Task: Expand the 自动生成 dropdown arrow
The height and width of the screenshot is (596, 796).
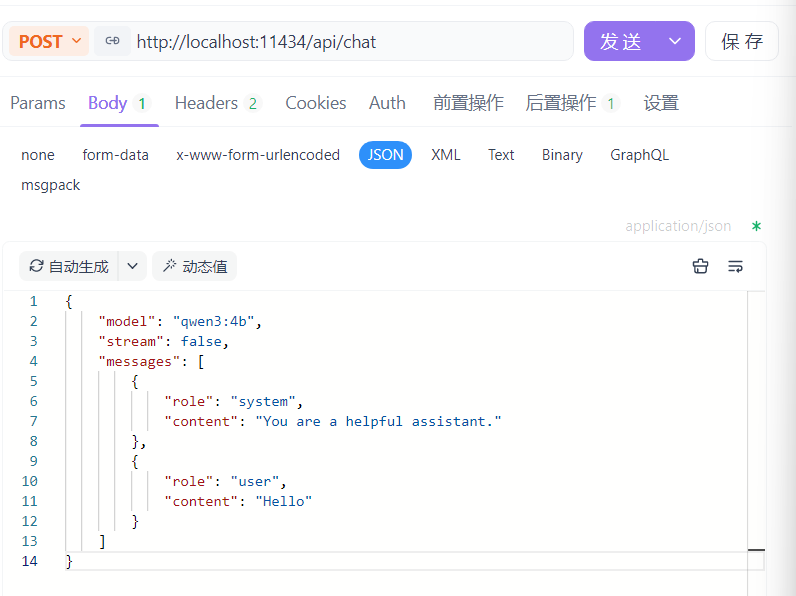Action: (x=132, y=266)
